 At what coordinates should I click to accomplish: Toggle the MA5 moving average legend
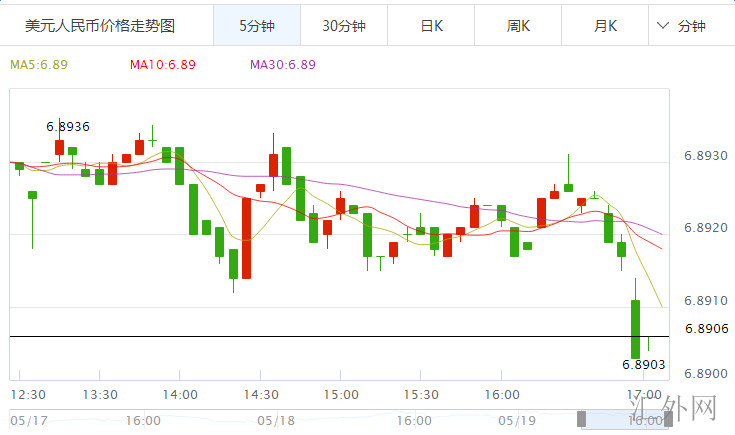tap(38, 65)
